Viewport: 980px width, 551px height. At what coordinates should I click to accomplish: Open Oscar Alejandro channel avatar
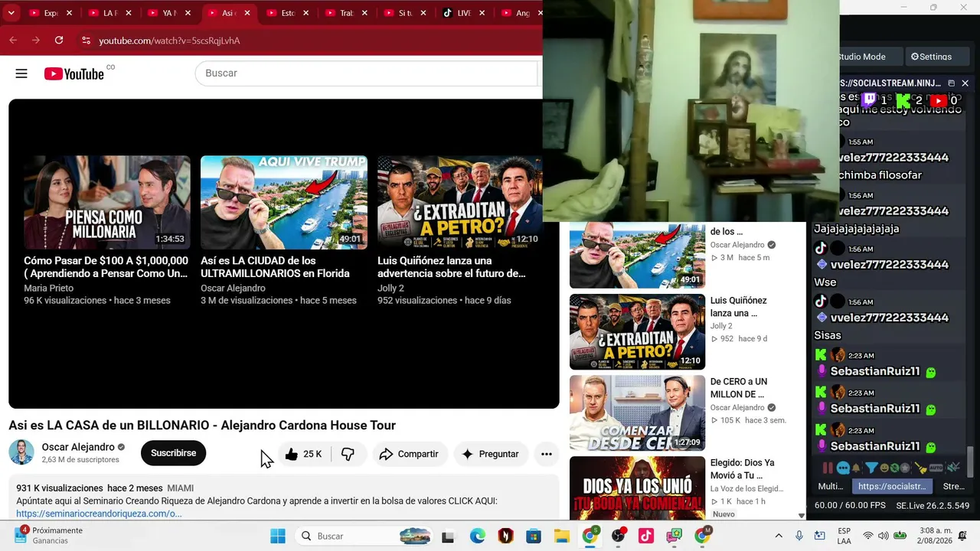click(21, 452)
